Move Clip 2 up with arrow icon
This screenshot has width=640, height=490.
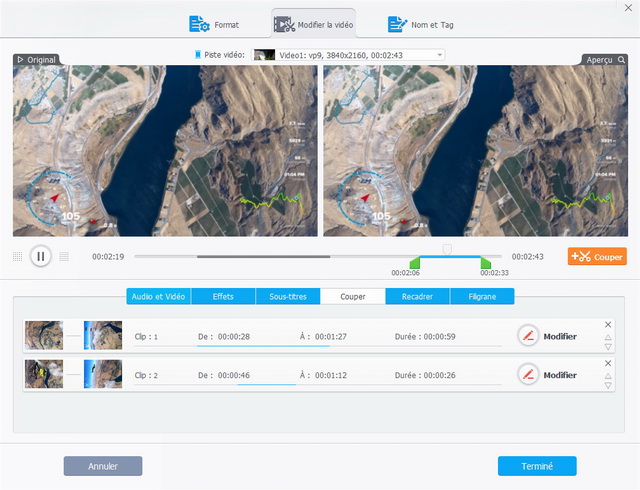click(608, 376)
